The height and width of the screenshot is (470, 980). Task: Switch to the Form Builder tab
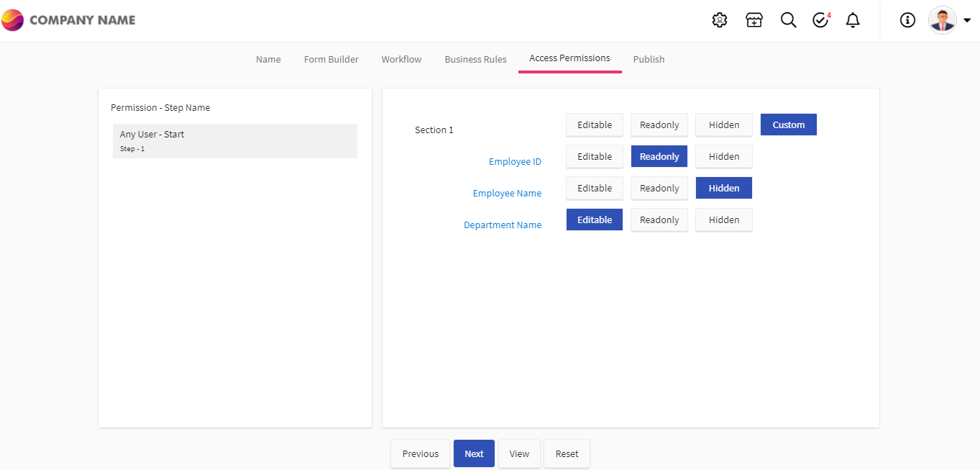[331, 59]
